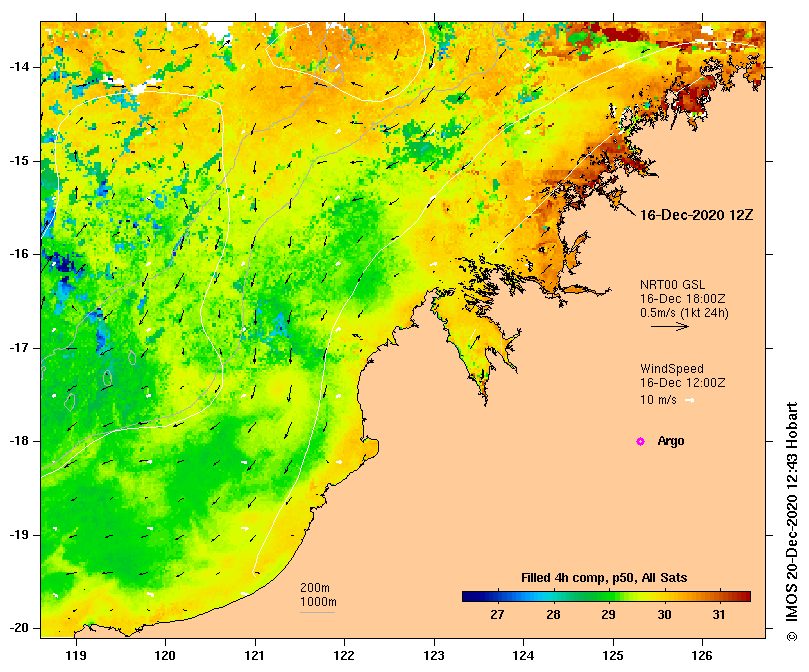Click the "WindSpeed" label
The height and width of the screenshot is (672, 809).
point(672,369)
